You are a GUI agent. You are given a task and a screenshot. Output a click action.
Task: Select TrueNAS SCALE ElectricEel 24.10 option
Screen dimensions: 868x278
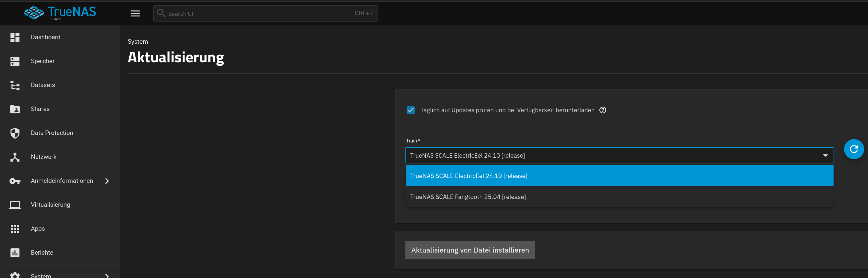[x=619, y=176]
